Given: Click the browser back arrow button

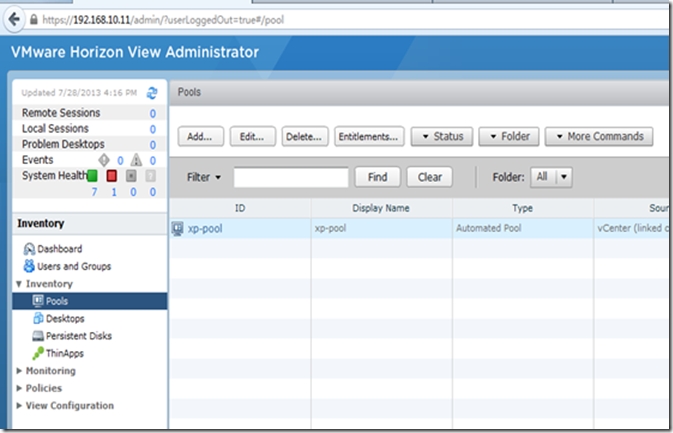Looking at the screenshot, I should pos(14,19).
